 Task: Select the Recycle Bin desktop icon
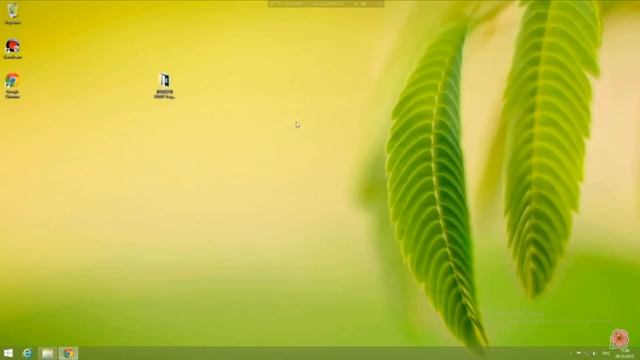[13, 13]
